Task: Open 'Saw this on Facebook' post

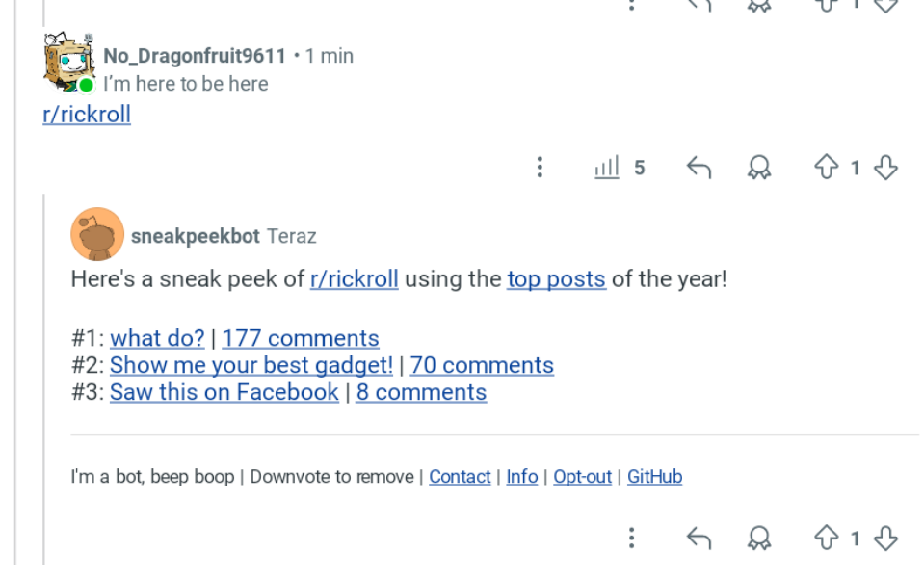Action: point(224,392)
